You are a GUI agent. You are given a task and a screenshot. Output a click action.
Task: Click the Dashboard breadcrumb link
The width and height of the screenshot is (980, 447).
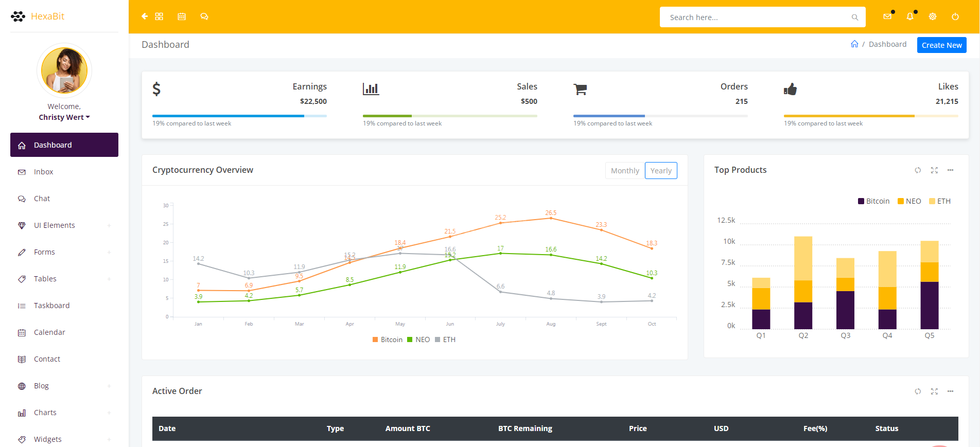point(887,44)
